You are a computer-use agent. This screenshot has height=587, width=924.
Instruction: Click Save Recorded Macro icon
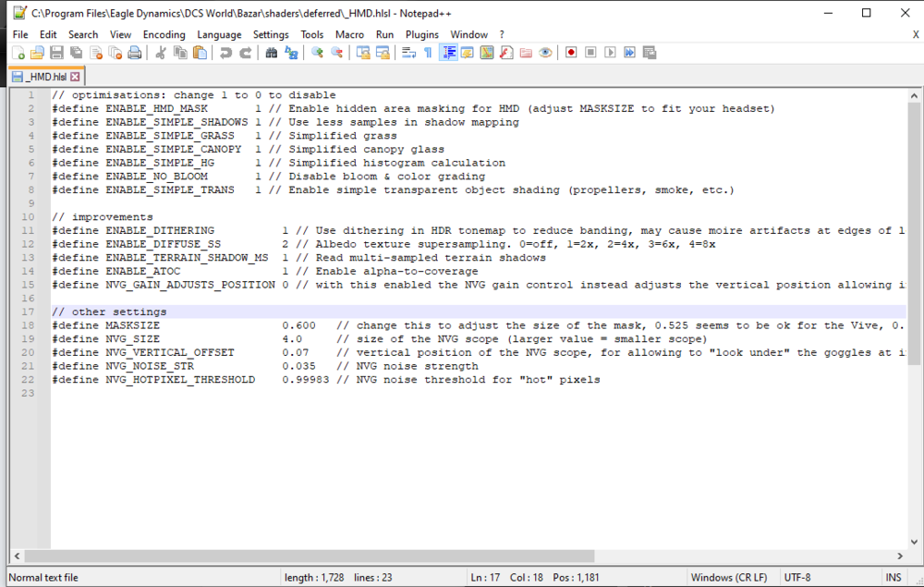[x=650, y=53]
